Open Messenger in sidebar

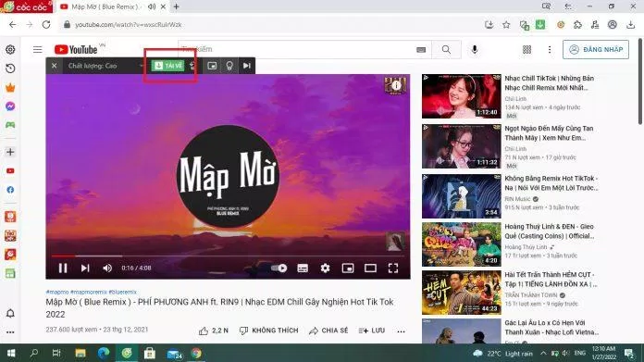[10, 106]
